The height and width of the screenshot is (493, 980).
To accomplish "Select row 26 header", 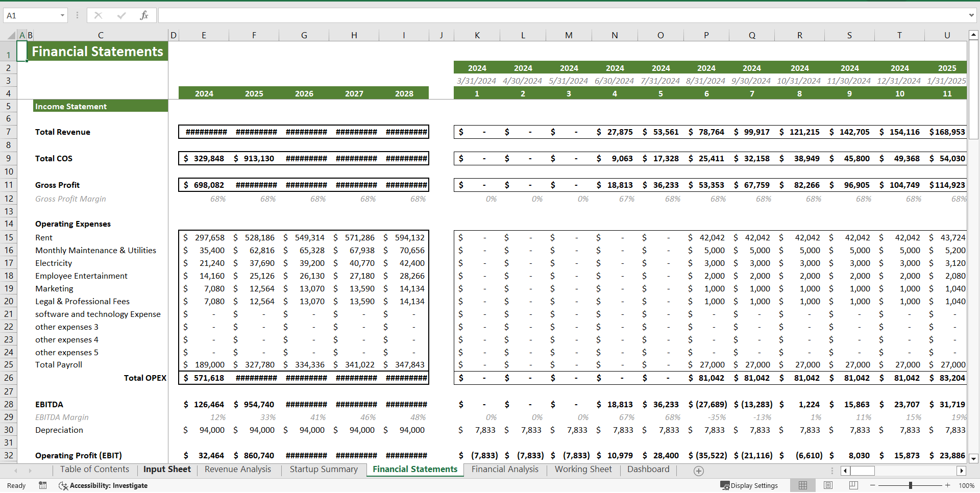I will (8, 378).
